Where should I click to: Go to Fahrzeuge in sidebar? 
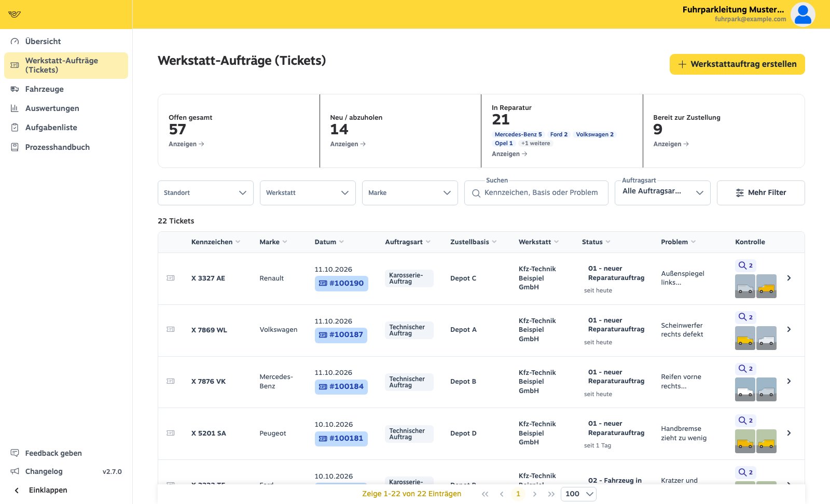tap(66, 89)
